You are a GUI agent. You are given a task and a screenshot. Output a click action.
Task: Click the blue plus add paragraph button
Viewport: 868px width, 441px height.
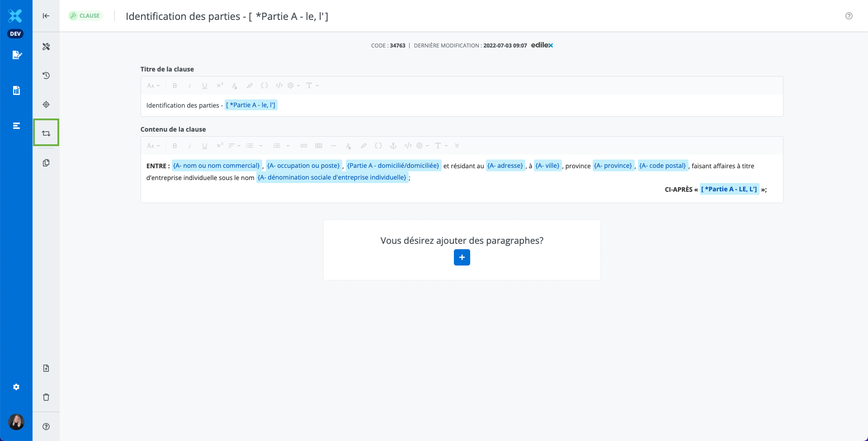(x=462, y=257)
